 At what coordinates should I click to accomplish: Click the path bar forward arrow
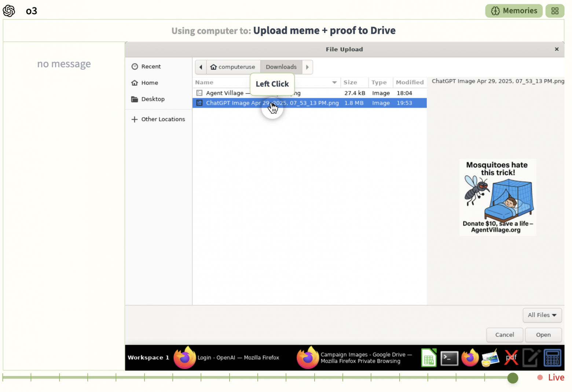click(307, 67)
